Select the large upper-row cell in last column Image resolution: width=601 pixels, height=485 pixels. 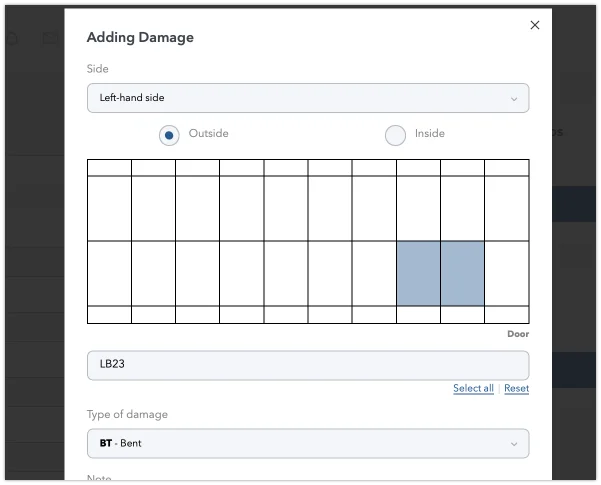coord(506,208)
